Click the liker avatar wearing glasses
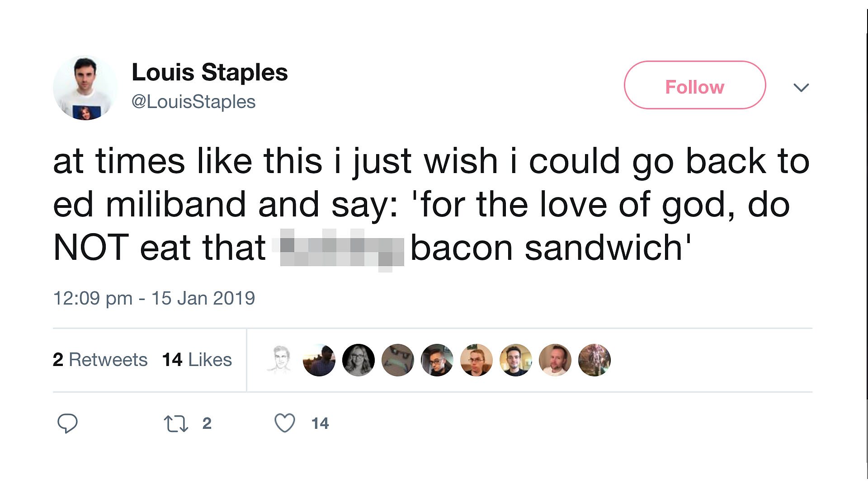Image resolution: width=868 pixels, height=488 pixels. (x=437, y=360)
